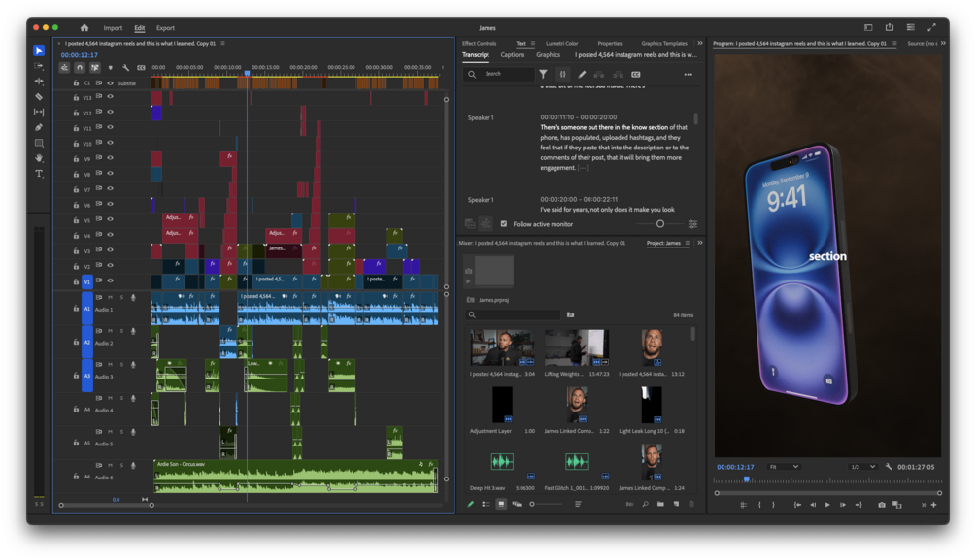Click the timeline wrench settings icon
This screenshot has height=560, width=976.
coord(125,68)
